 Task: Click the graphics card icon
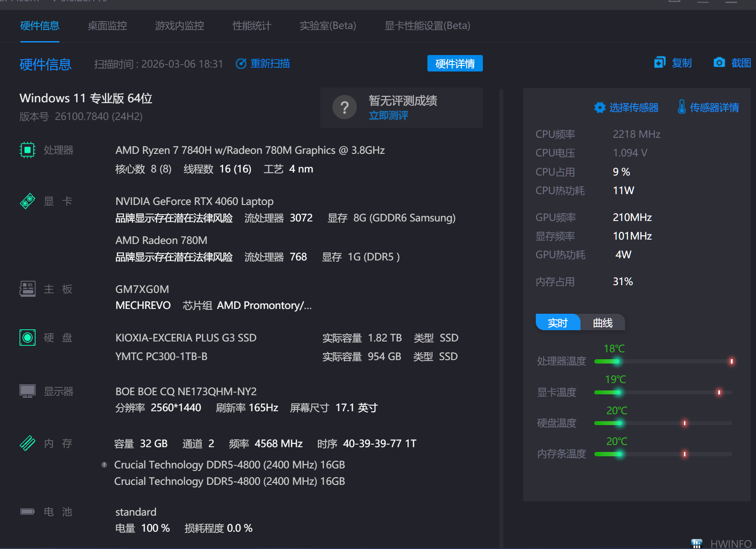coord(27,201)
